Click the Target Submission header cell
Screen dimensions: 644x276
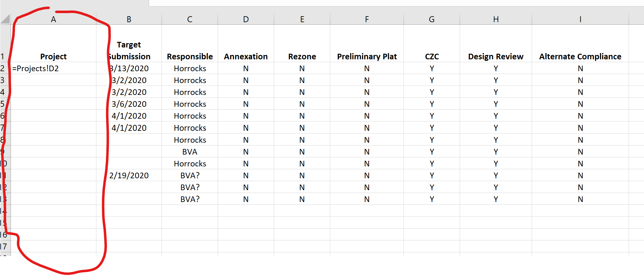(129, 43)
